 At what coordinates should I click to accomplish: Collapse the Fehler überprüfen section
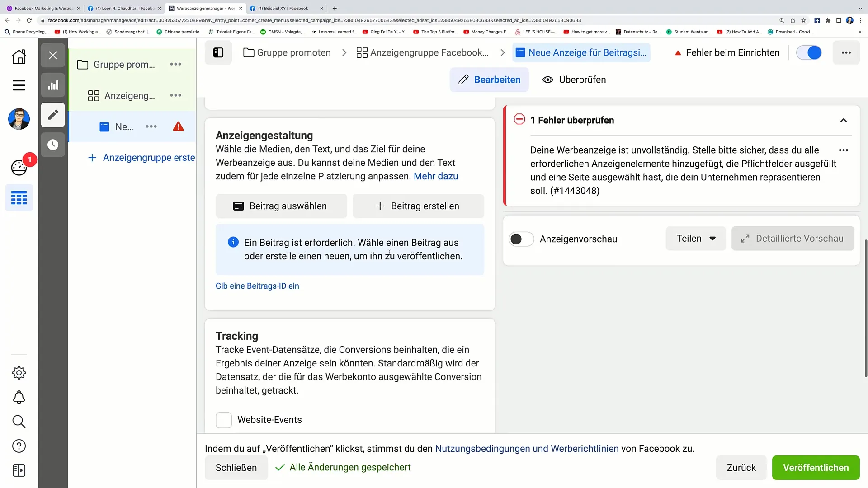(843, 120)
